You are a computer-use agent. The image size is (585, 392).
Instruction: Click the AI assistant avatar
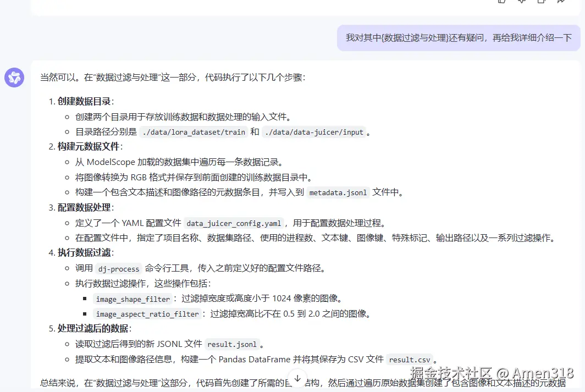14,78
